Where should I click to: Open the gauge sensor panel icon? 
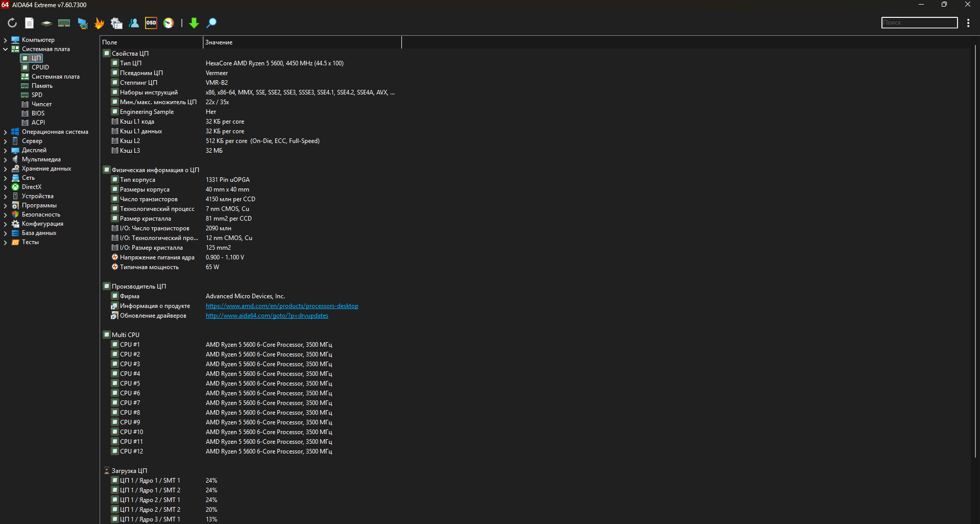pos(169,23)
